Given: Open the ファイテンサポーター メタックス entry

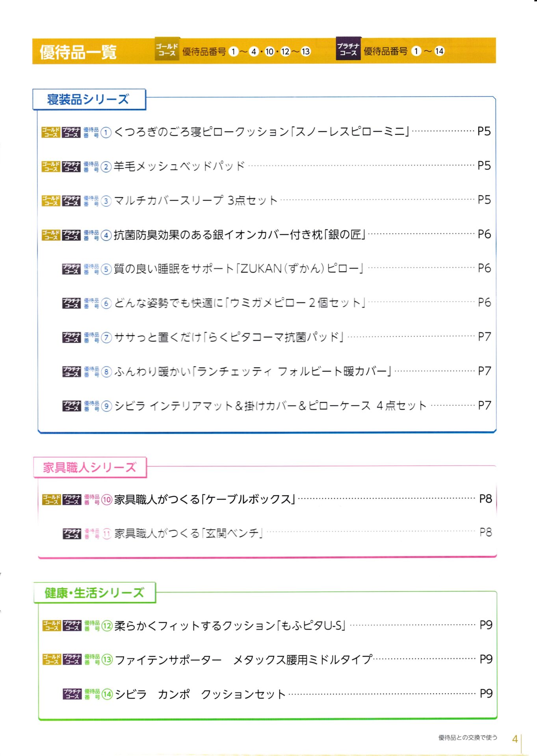Looking at the screenshot, I should click(x=243, y=660).
